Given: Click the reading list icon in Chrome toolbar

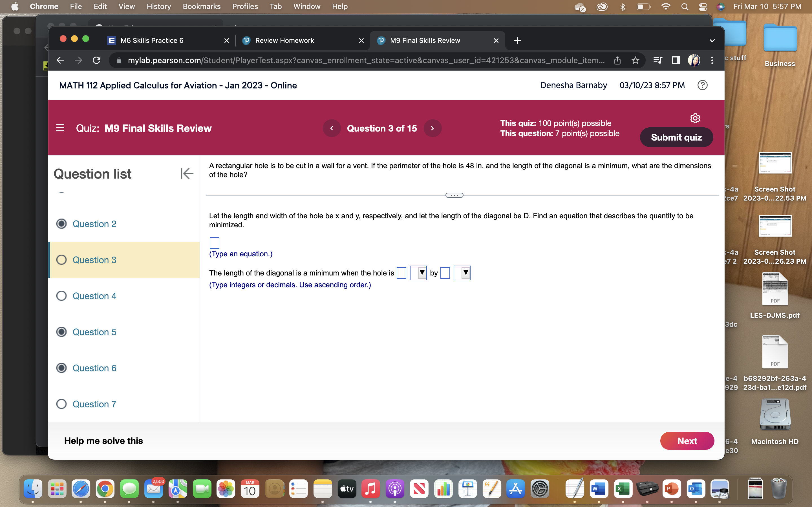Looking at the screenshot, I should [657, 60].
